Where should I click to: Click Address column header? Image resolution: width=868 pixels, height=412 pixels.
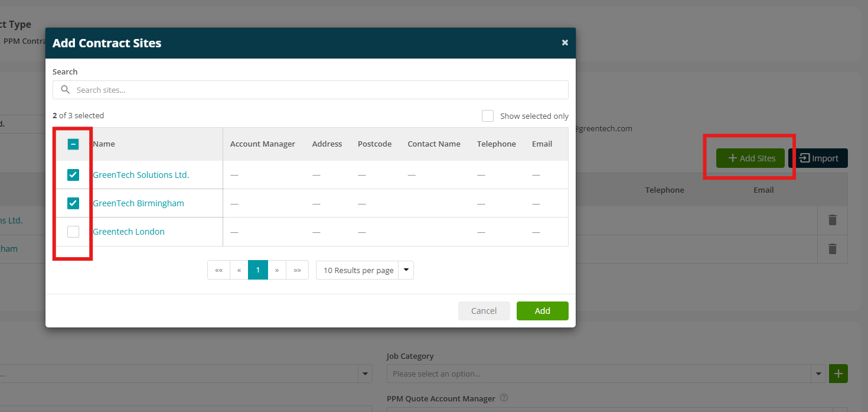coord(327,144)
